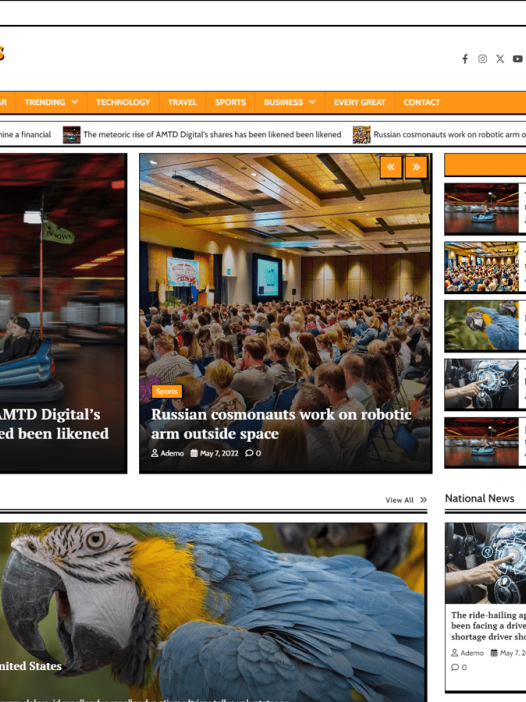Image resolution: width=526 pixels, height=702 pixels.
Task: Open the AMTD Digital's headline on bumper car slide
Action: pos(54,424)
